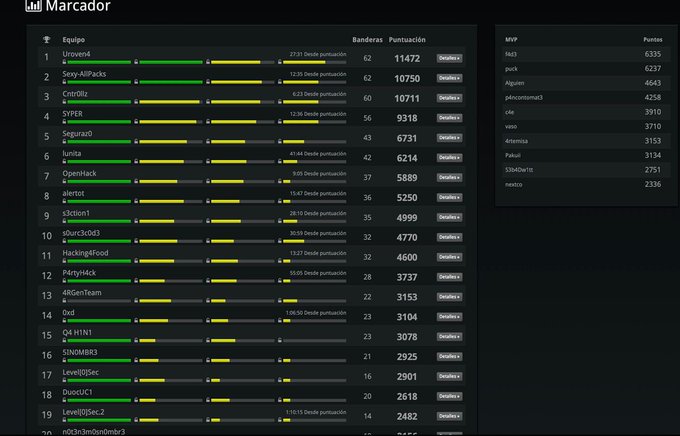
Task: Open Detalles for team 4RGenTeam
Action: coord(449,297)
